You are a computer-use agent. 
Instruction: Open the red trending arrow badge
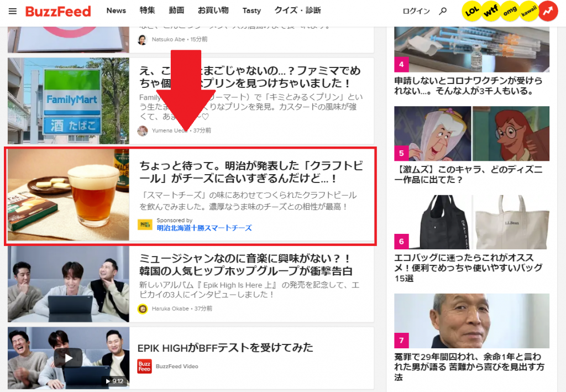click(548, 11)
